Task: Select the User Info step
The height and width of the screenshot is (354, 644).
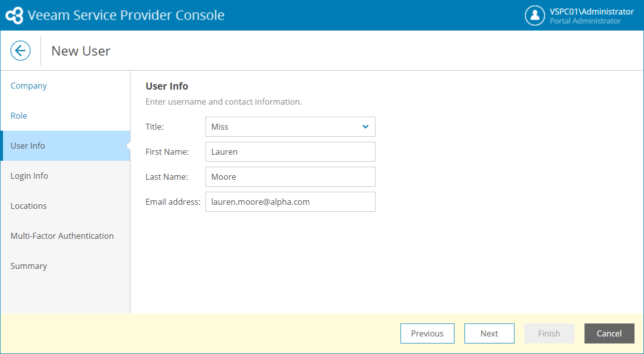Action: tap(28, 146)
